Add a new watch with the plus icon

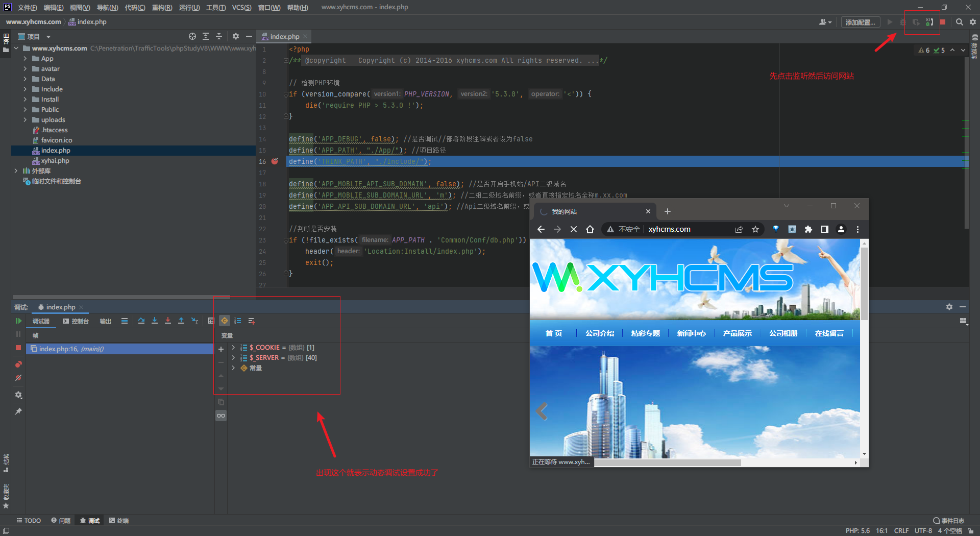[x=221, y=349]
